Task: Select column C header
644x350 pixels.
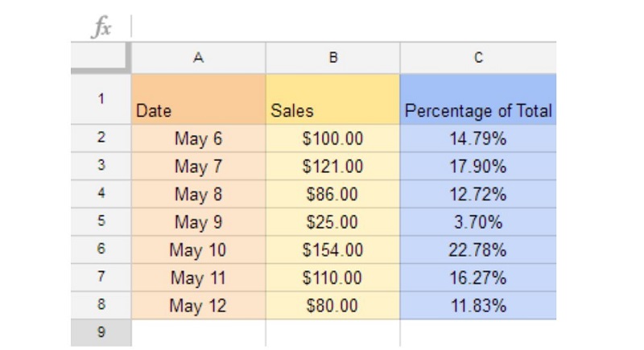Action: (x=478, y=58)
